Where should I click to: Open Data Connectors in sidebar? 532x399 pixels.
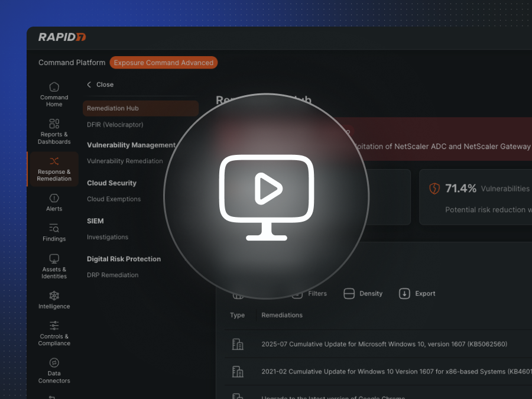pos(54,363)
